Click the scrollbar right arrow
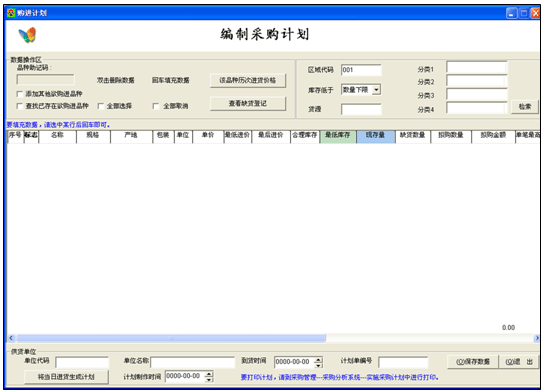The width and height of the screenshot is (545, 391). (536, 338)
